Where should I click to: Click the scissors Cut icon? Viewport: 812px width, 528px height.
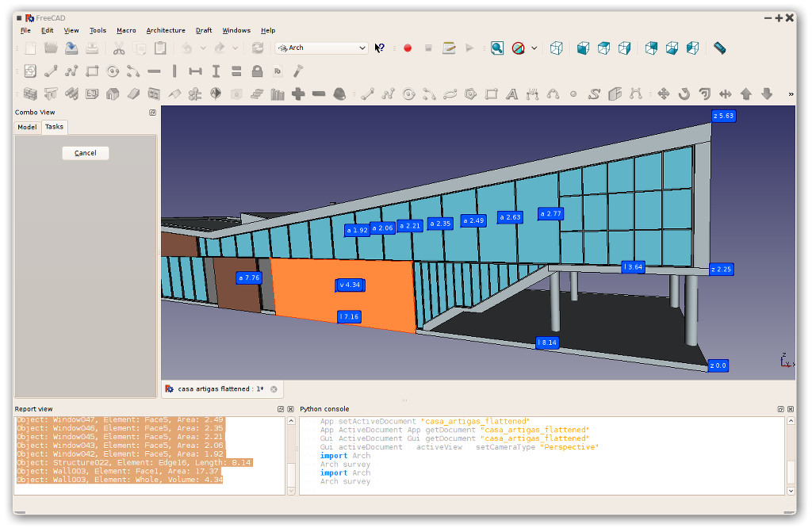point(119,48)
